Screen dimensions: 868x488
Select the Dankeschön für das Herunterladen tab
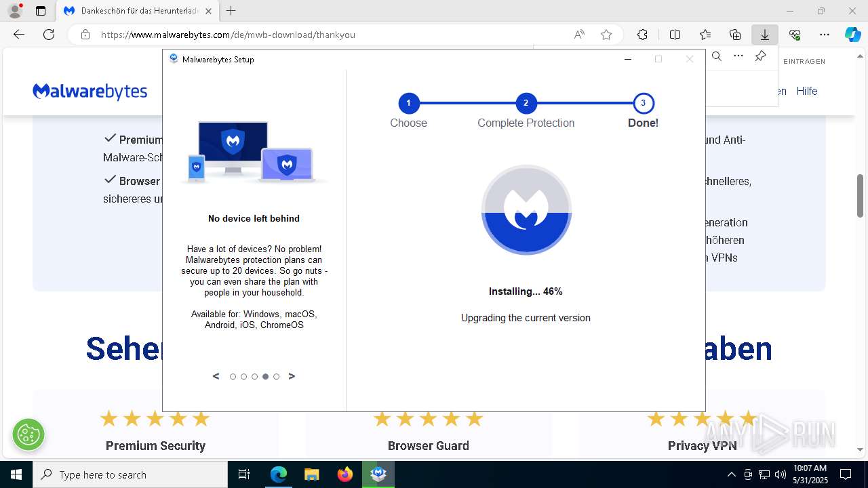(x=138, y=11)
